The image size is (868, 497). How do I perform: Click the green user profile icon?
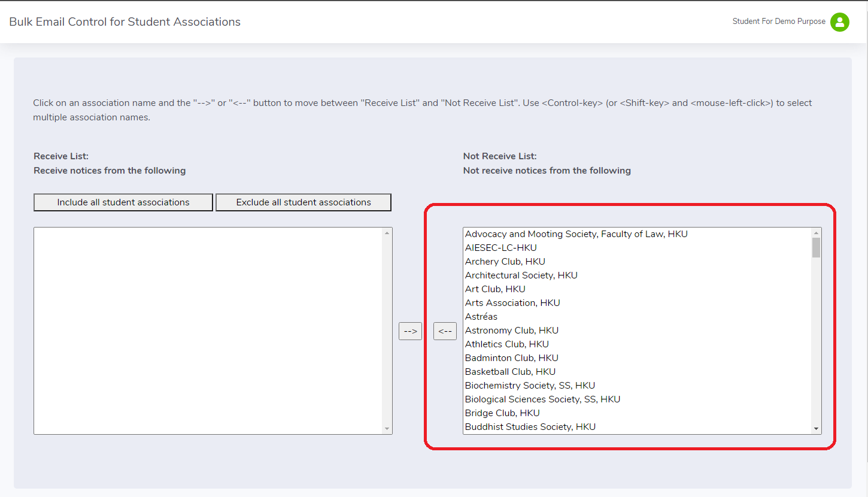pos(840,22)
